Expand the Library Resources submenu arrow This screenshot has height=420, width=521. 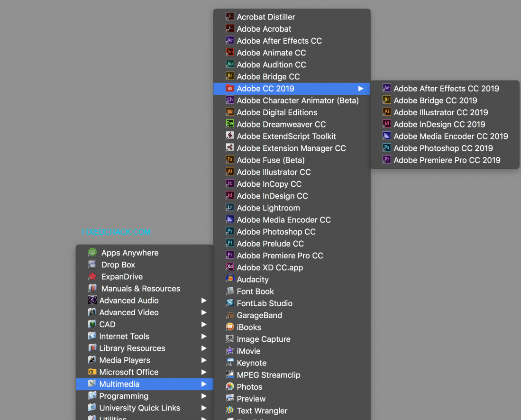[x=204, y=348]
